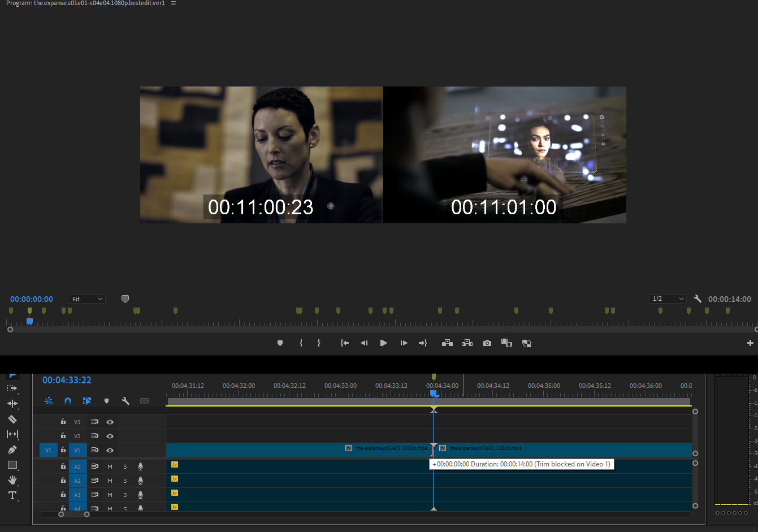Screen dimensions: 758x532
Task: Select the Ripple Edit tool
Action: (x=12, y=404)
